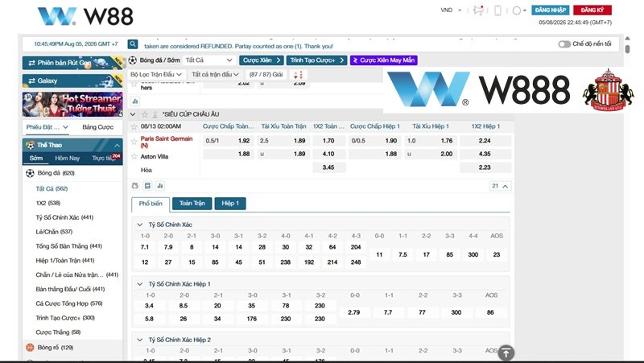Click the Bóng đá soccer icon in sidebar
644x363 pixels.
click(x=30, y=173)
